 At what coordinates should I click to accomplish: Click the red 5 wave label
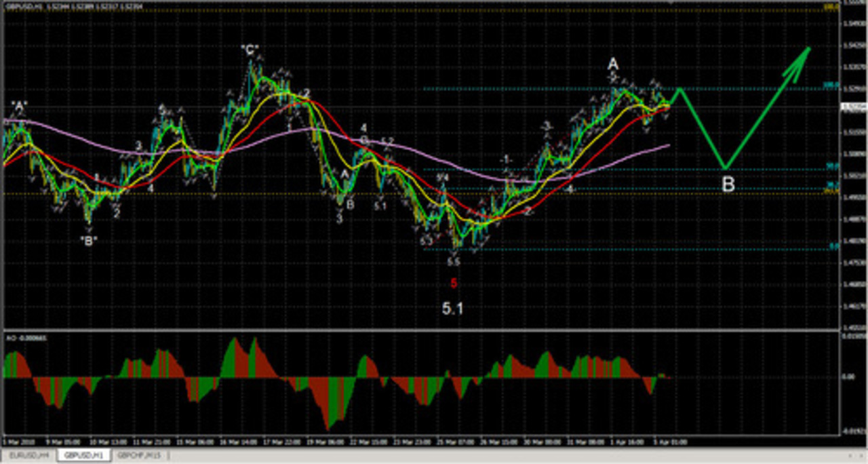pos(454,284)
